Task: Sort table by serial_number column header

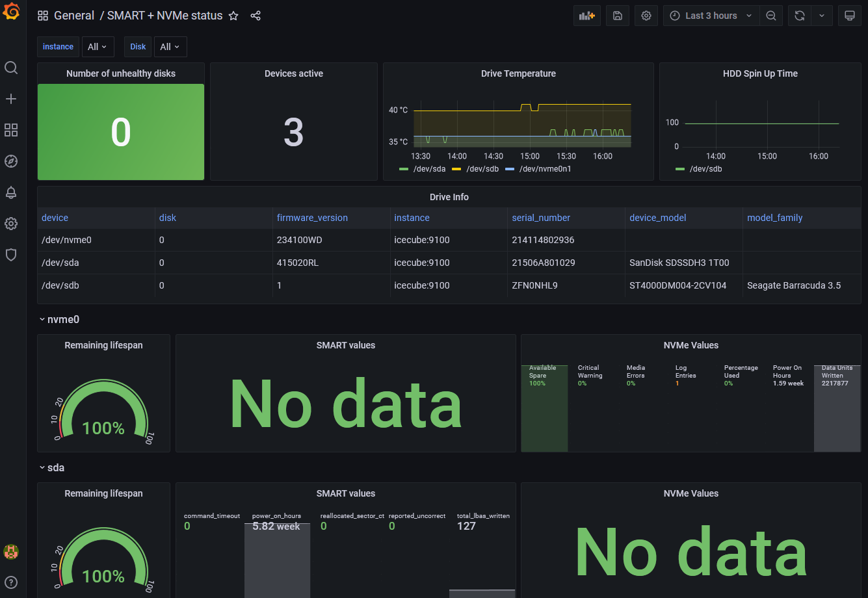Action: [x=541, y=218]
